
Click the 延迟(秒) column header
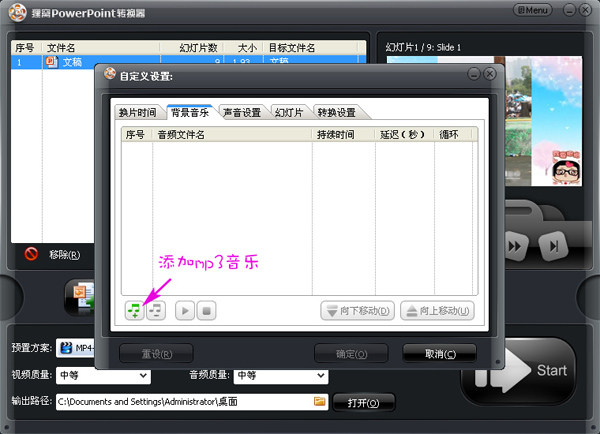pos(405,135)
